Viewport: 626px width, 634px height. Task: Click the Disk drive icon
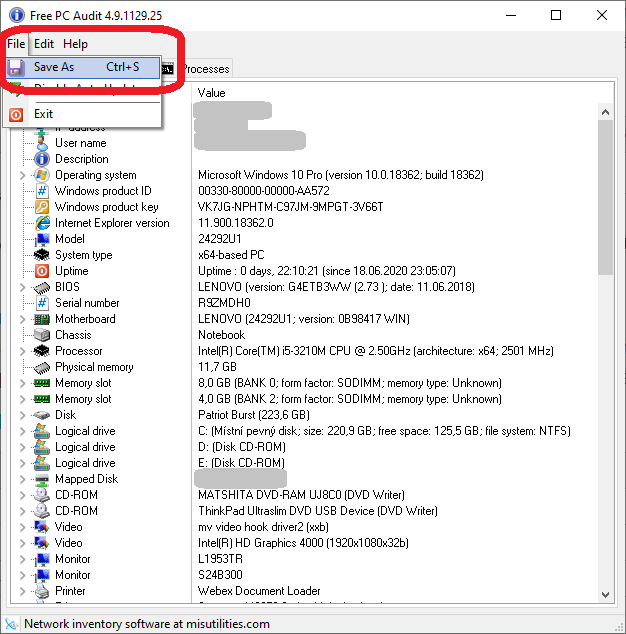[x=42, y=415]
